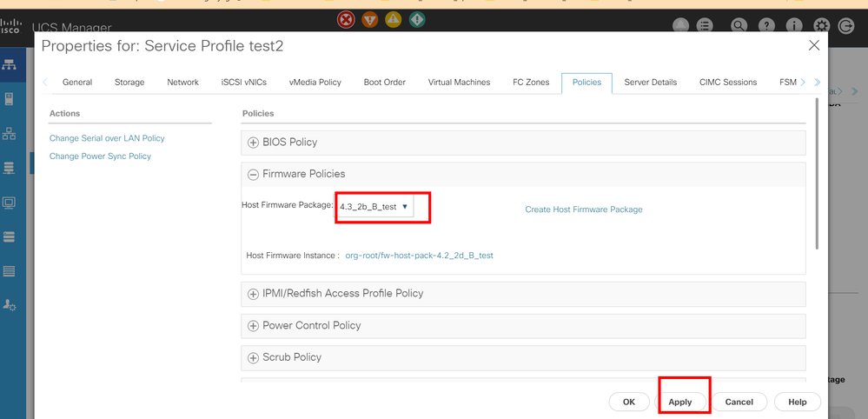Open the help question mark icon

coord(766,26)
